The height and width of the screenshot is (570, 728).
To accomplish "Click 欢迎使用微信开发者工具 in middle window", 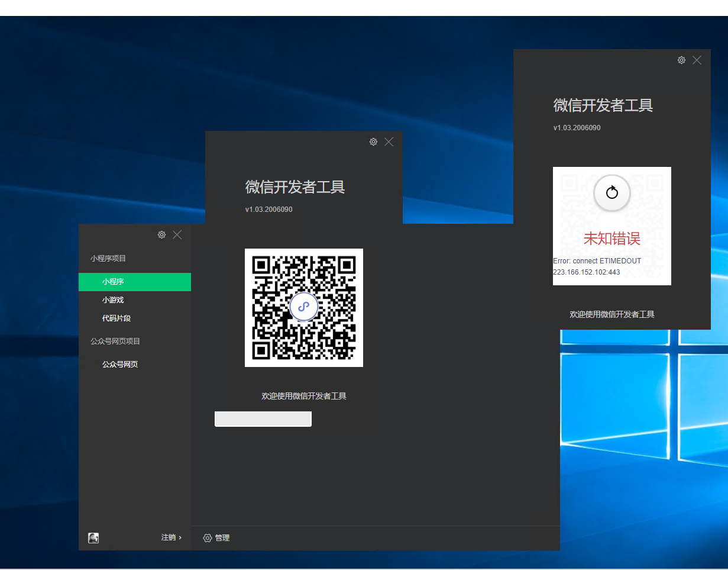I will (x=304, y=396).
